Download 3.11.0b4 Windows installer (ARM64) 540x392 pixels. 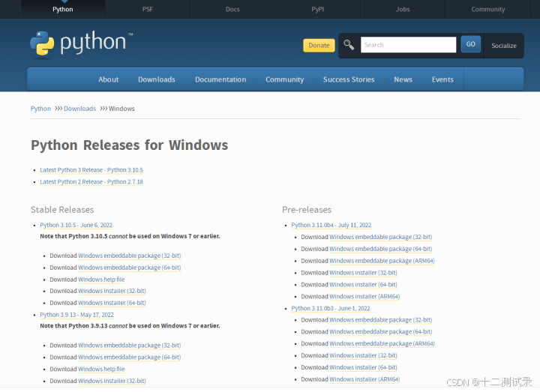tap(364, 296)
